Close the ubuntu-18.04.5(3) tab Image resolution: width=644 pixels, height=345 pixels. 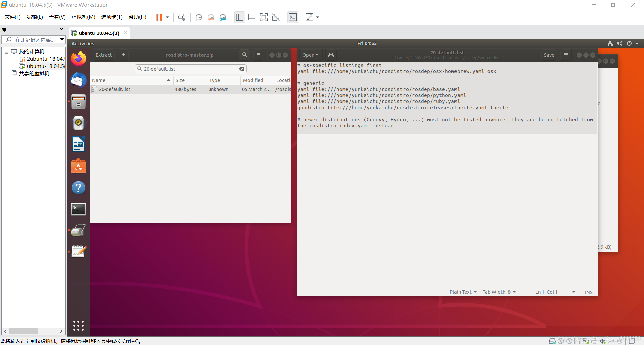pos(125,33)
